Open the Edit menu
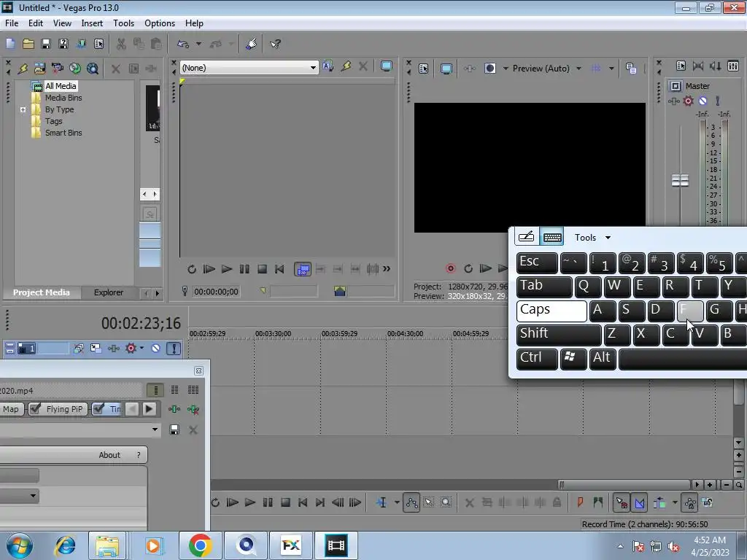 point(35,23)
